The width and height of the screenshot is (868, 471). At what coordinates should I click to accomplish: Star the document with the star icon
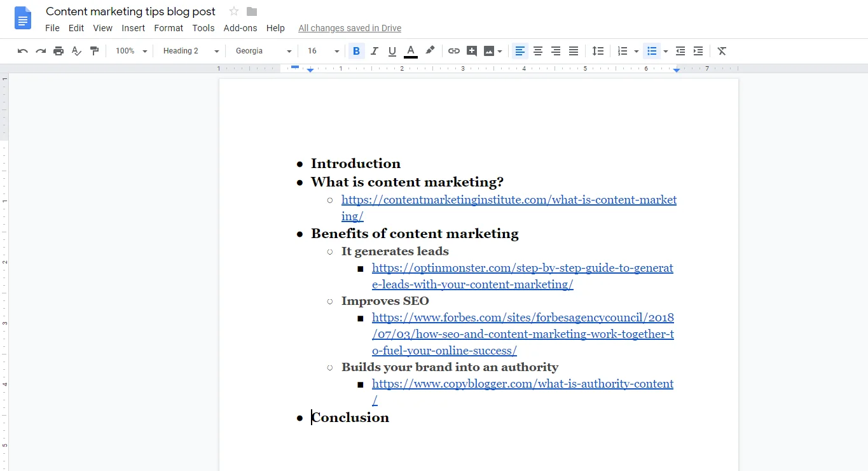234,11
